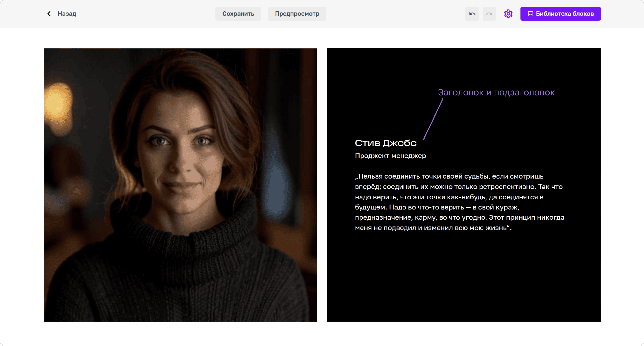
Task: Save the page with Сохранить
Action: coord(238,14)
